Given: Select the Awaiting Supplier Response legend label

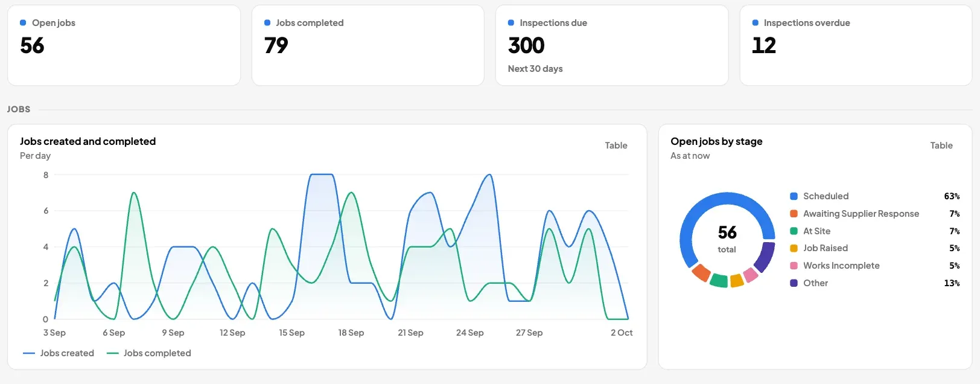Looking at the screenshot, I should coord(861,214).
